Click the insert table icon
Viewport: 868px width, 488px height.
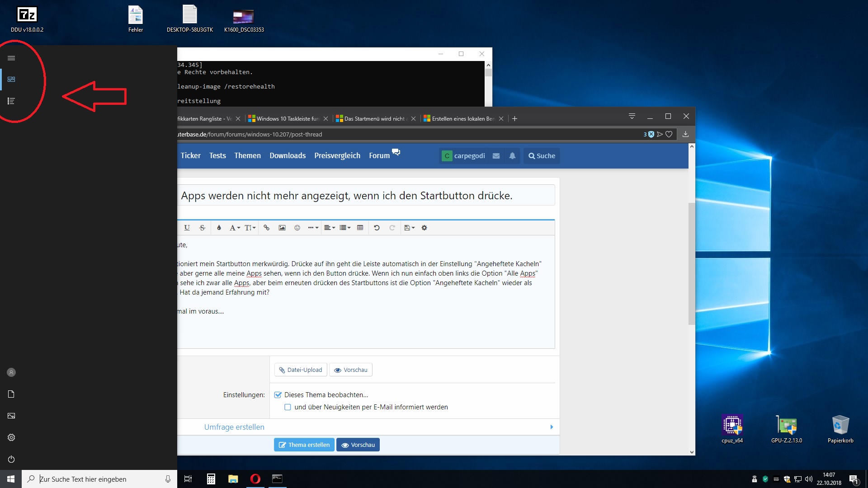click(x=360, y=228)
